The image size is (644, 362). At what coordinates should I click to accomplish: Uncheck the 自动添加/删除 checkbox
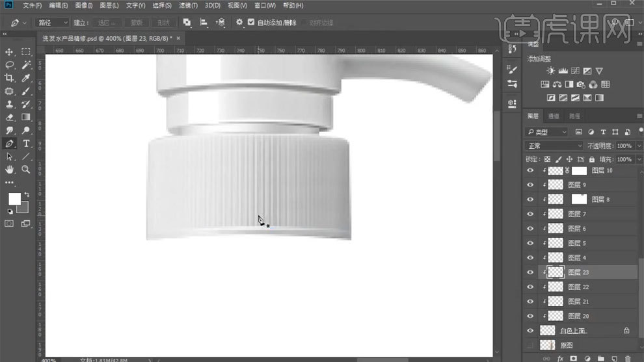point(251,22)
